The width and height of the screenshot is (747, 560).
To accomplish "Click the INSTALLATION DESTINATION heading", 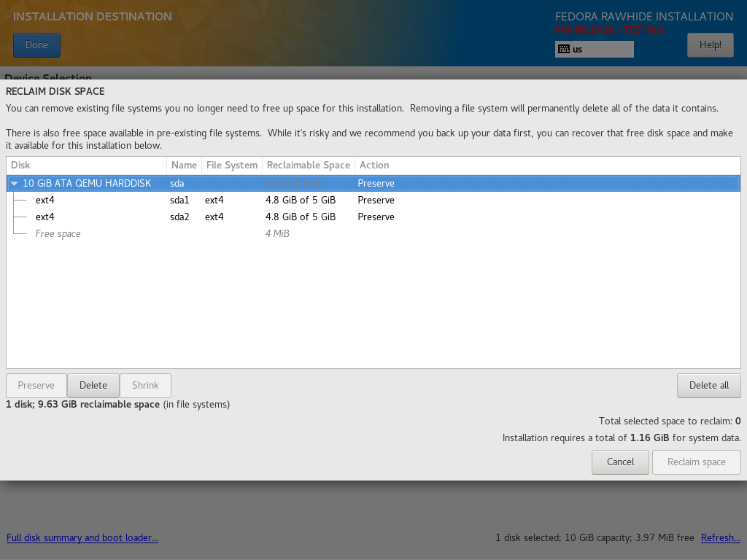I will pos(93,17).
